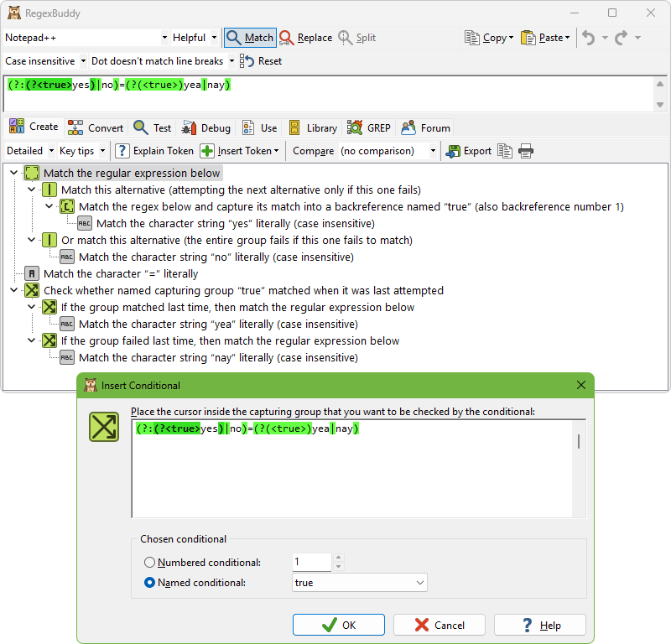The width and height of the screenshot is (671, 644).
Task: Click the root regex tree node icon
Action: tap(32, 173)
